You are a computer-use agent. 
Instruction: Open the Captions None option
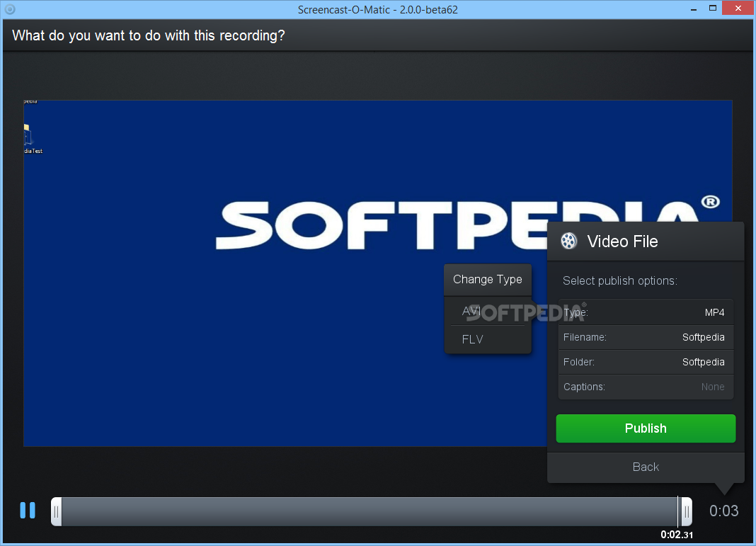pos(646,387)
